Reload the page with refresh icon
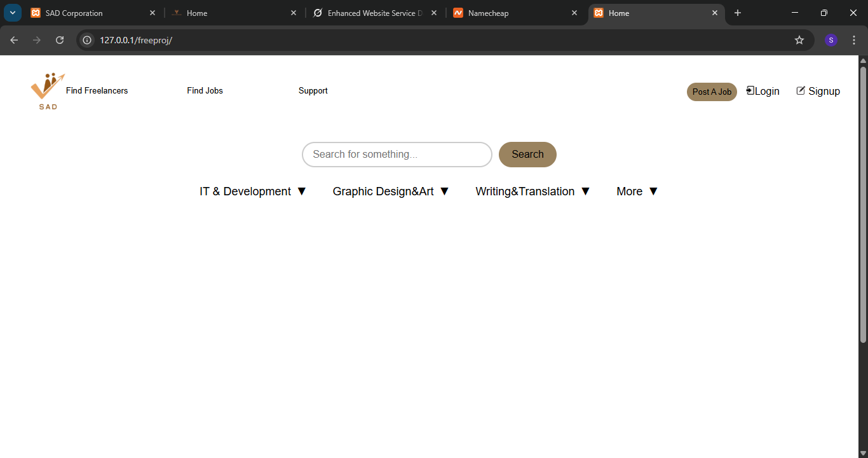Screen dimensions: 868x458 click(x=60, y=40)
